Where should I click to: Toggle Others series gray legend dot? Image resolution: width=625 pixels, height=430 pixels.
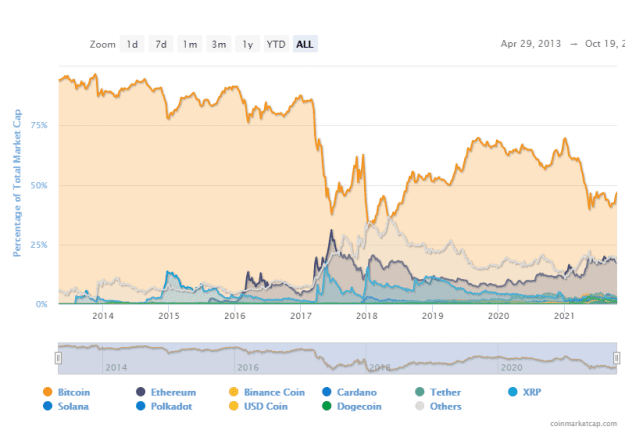420,406
